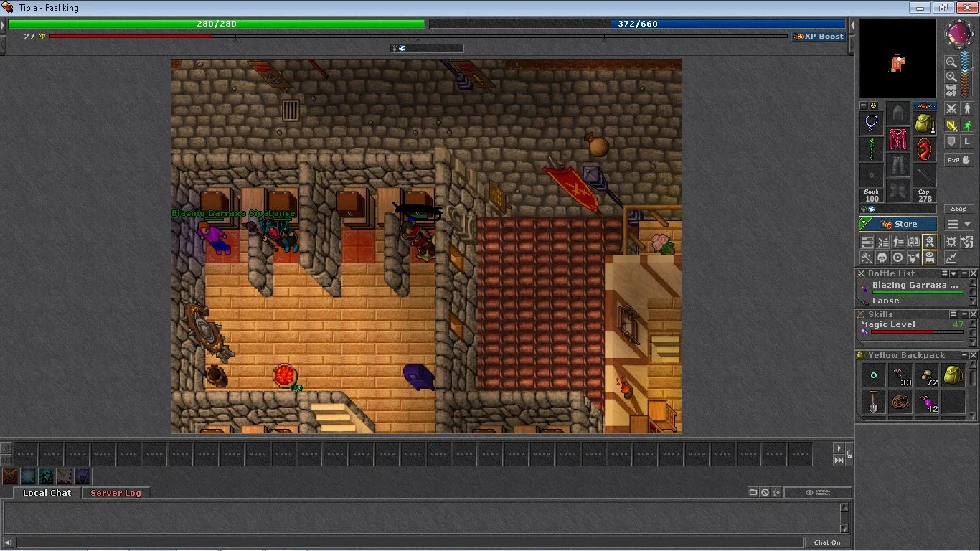This screenshot has width=980, height=551.
Task: Click the red dragon shield slot
Action: click(925, 149)
